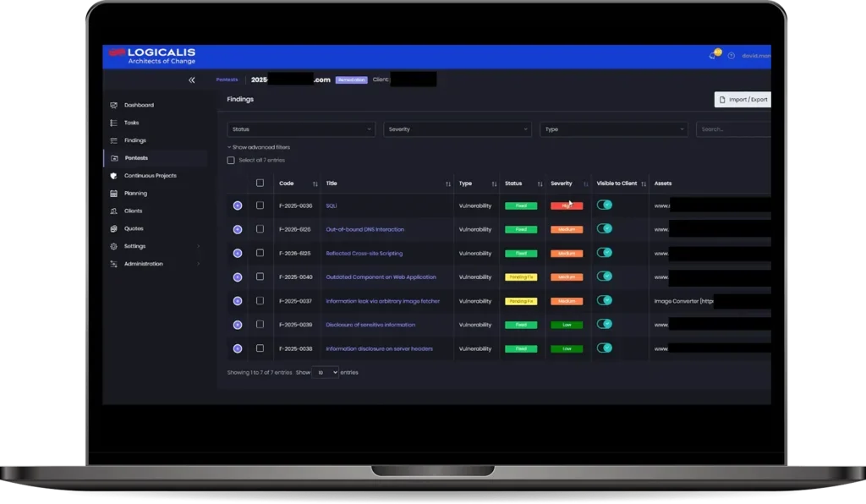Click the Dashboard sidebar icon
This screenshot has width=866, height=504.
click(114, 105)
